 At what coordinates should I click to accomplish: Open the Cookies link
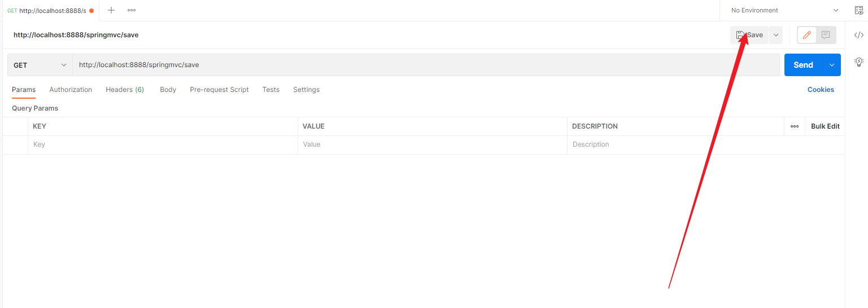(x=821, y=90)
